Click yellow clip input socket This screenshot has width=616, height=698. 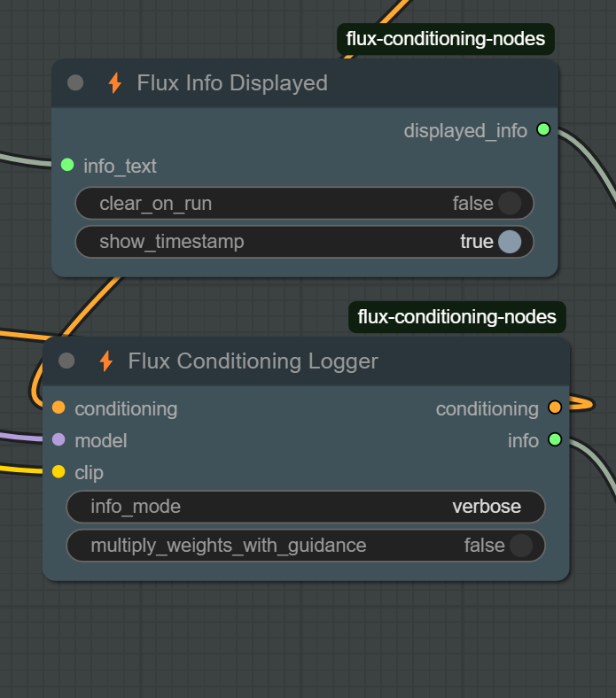tap(58, 471)
